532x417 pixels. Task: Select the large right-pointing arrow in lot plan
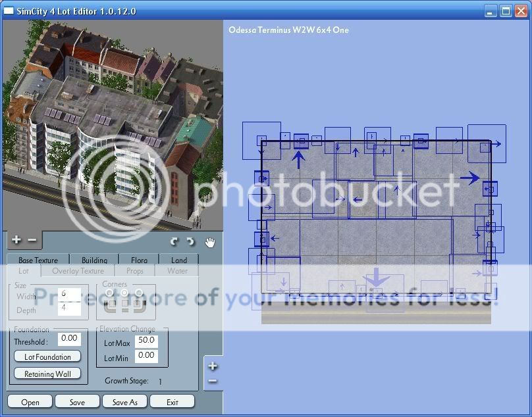470,178
